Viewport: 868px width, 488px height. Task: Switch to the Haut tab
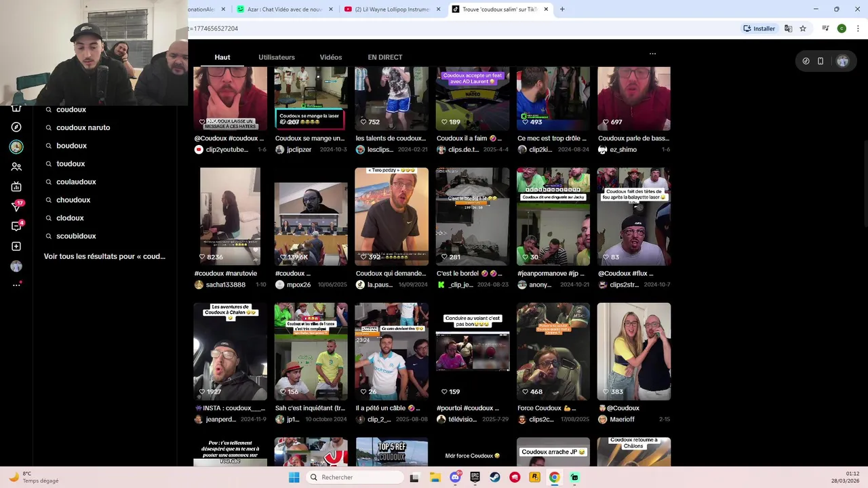(222, 57)
